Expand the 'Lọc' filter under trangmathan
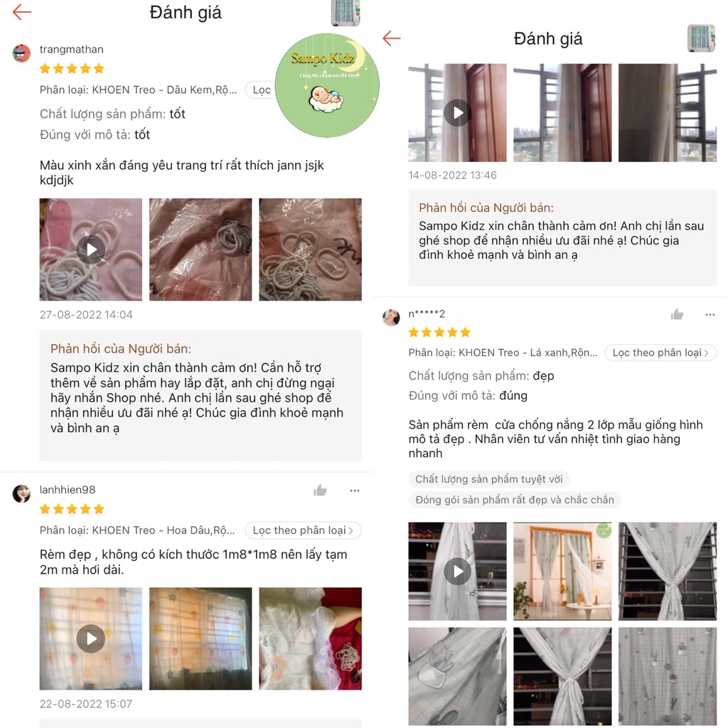The width and height of the screenshot is (728, 728). (x=262, y=90)
